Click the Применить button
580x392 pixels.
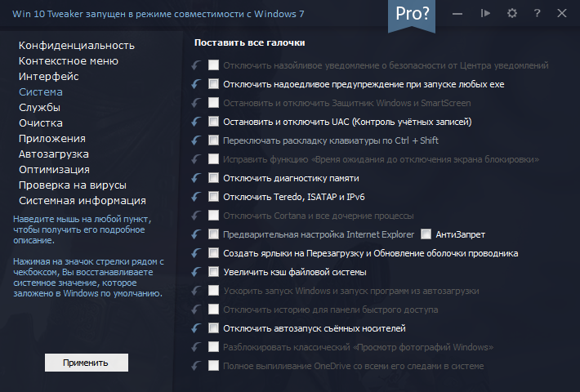[87, 363]
